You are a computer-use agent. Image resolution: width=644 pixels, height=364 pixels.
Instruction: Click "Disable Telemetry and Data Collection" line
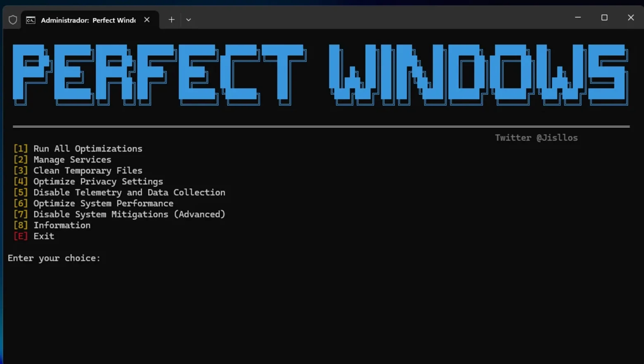(x=119, y=192)
